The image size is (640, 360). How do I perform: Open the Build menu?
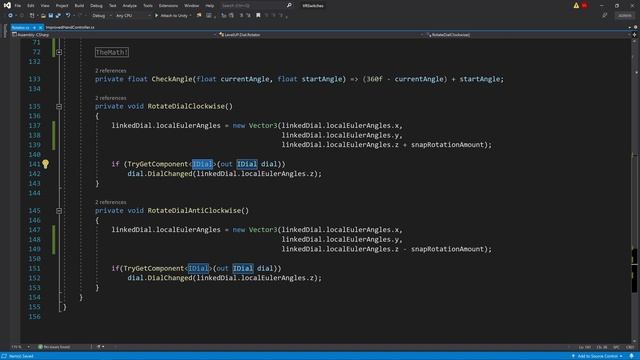pyautogui.click(x=79, y=6)
